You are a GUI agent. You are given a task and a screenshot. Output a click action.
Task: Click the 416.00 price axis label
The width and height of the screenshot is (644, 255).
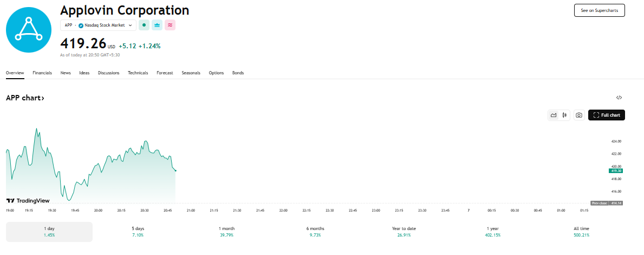[616, 192]
